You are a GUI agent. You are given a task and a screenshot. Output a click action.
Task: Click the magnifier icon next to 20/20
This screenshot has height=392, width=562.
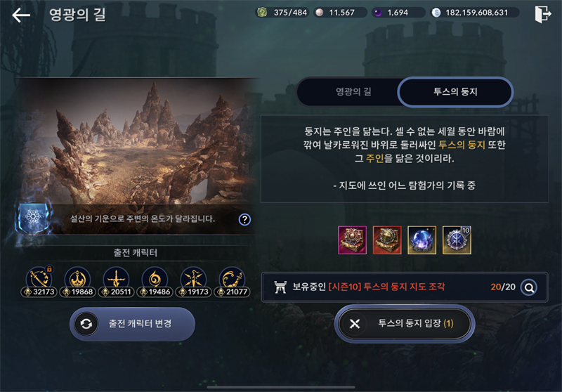529,287
